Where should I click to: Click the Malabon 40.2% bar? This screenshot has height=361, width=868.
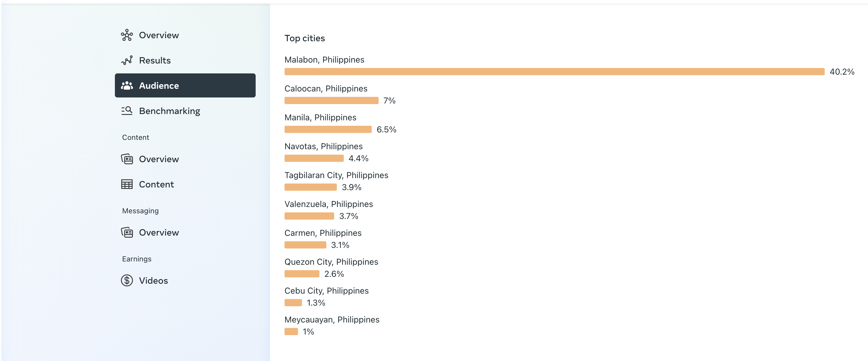554,72
